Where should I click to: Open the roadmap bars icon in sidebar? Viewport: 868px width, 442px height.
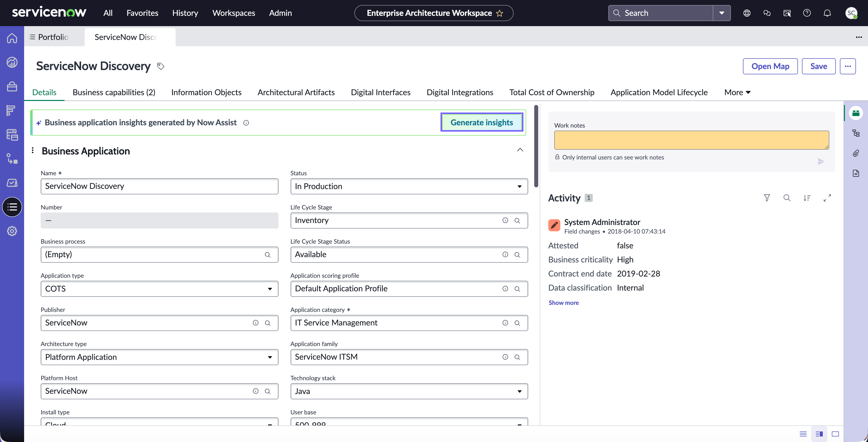11,110
